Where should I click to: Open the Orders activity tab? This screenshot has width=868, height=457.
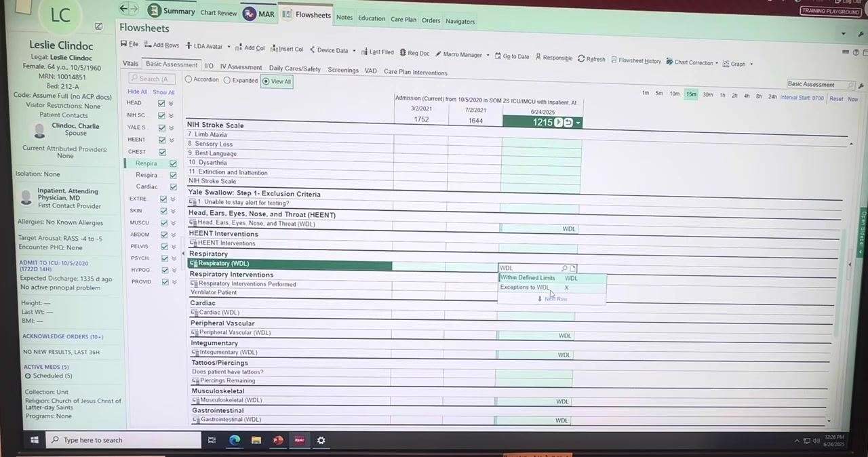click(431, 20)
